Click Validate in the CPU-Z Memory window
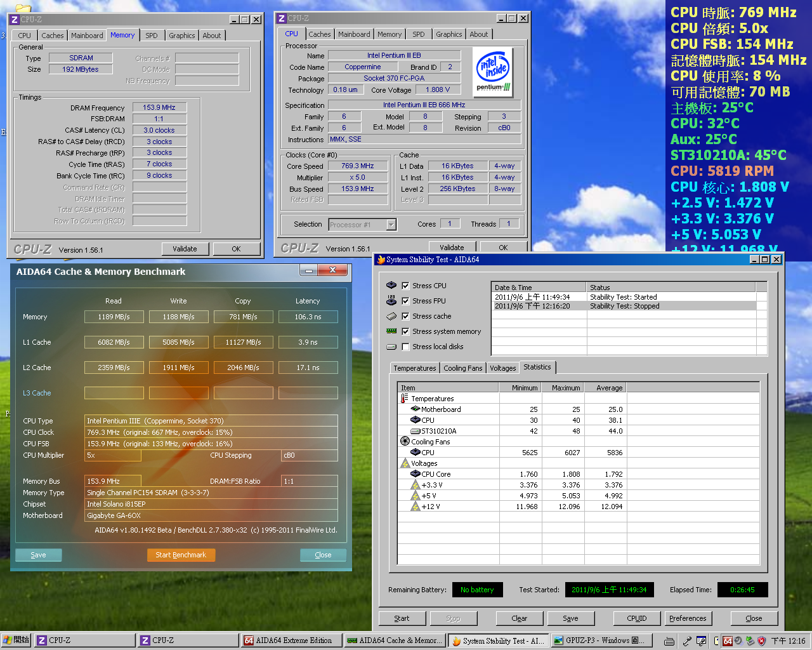812x650 pixels. 185,249
